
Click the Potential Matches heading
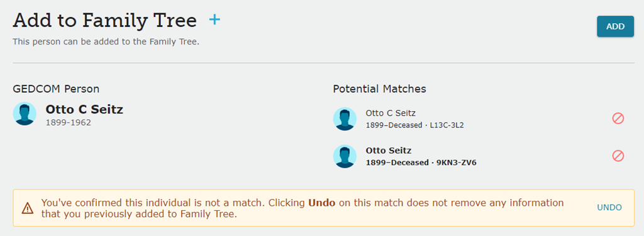pos(379,88)
